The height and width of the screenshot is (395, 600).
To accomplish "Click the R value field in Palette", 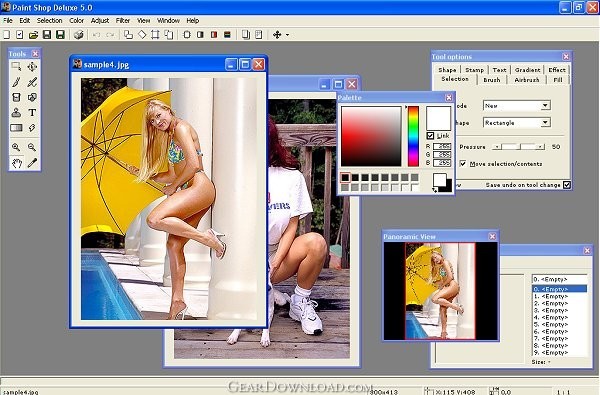I will pyautogui.click(x=442, y=146).
